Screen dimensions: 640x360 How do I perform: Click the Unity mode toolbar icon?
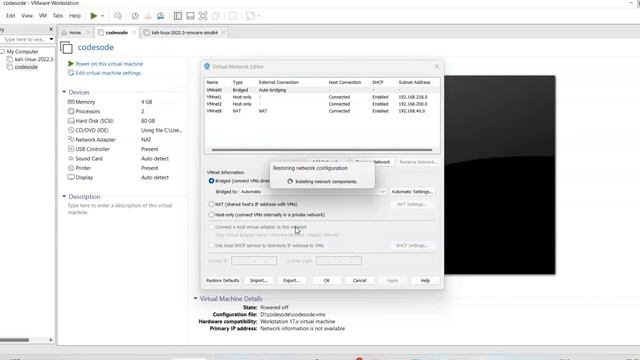tap(216, 16)
